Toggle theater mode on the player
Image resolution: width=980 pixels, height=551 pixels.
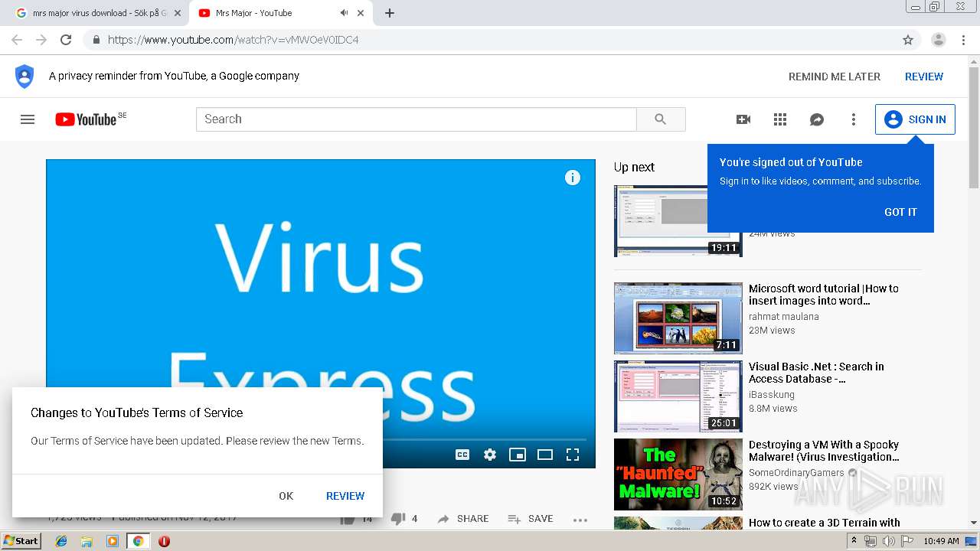point(545,455)
